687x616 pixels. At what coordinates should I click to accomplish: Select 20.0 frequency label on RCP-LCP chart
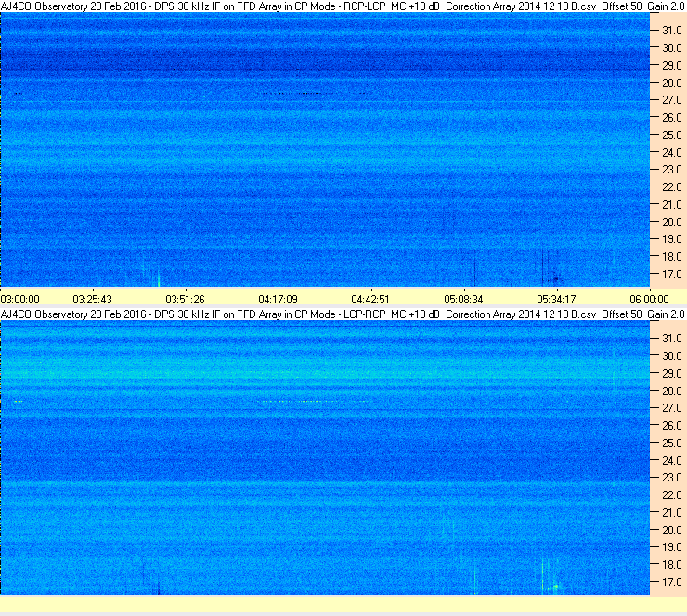click(x=672, y=223)
